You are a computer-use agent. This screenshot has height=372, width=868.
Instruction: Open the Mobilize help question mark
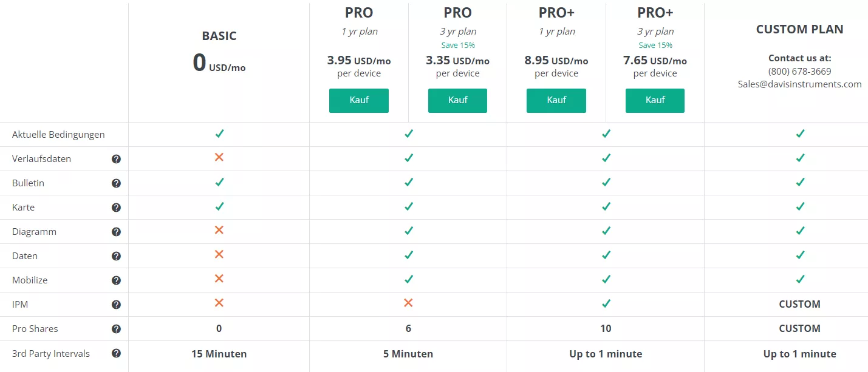click(116, 280)
